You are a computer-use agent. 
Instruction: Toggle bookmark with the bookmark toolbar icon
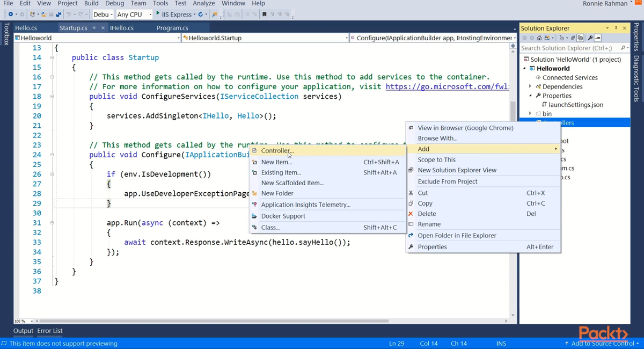point(264,14)
